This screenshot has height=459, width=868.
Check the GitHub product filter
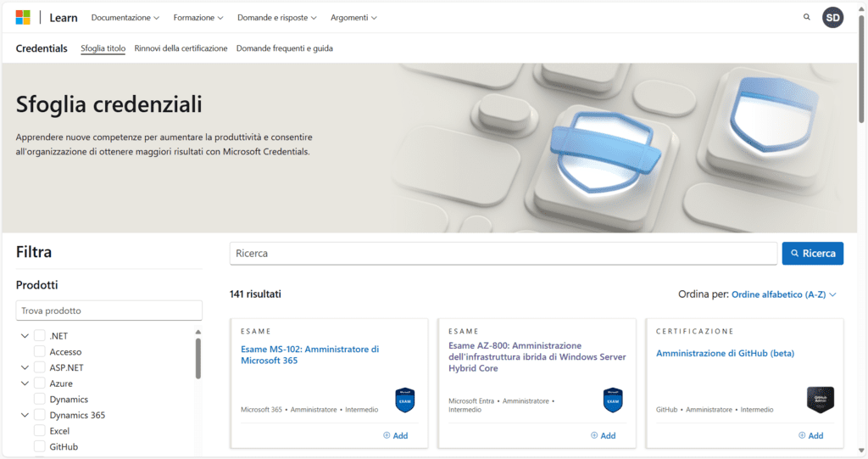[x=40, y=447]
